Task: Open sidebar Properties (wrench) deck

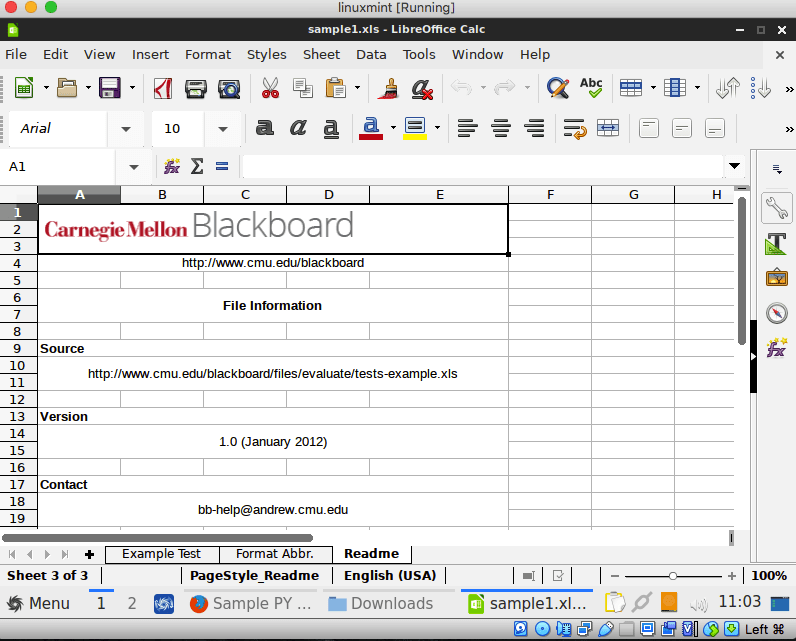Action: coord(777,208)
